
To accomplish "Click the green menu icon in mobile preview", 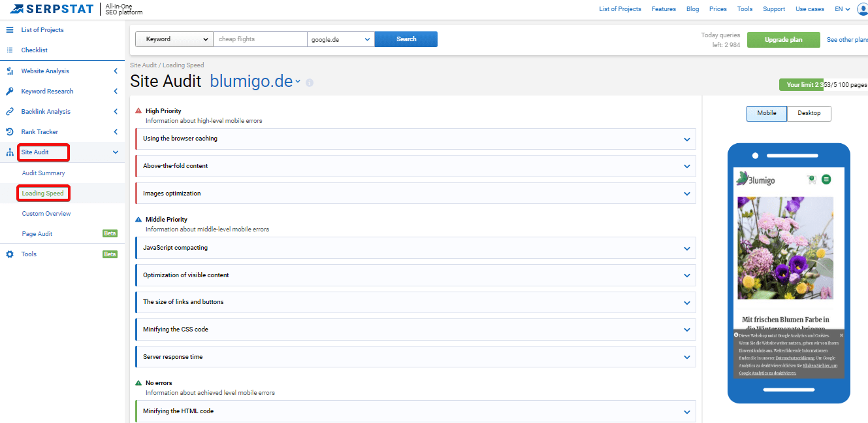I will pos(826,179).
